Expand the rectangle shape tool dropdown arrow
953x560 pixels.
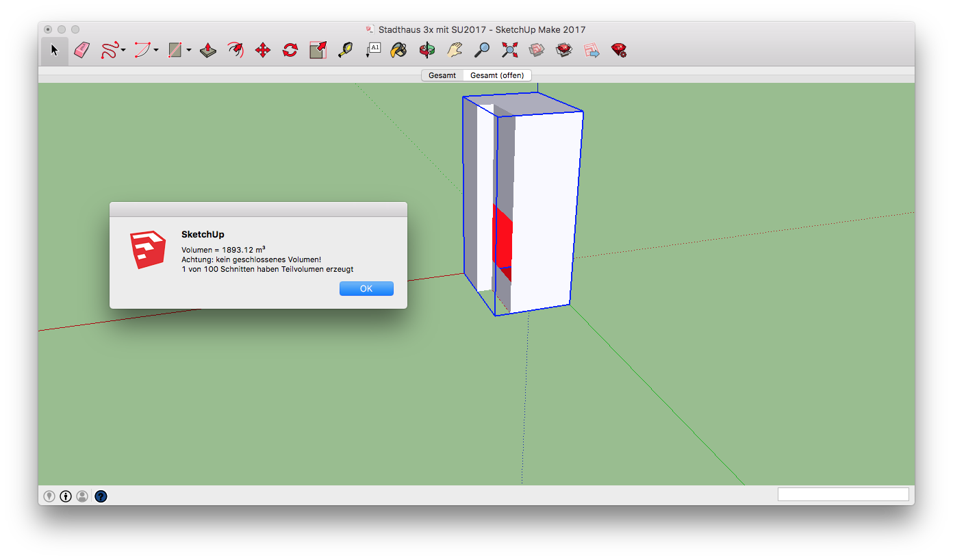189,50
